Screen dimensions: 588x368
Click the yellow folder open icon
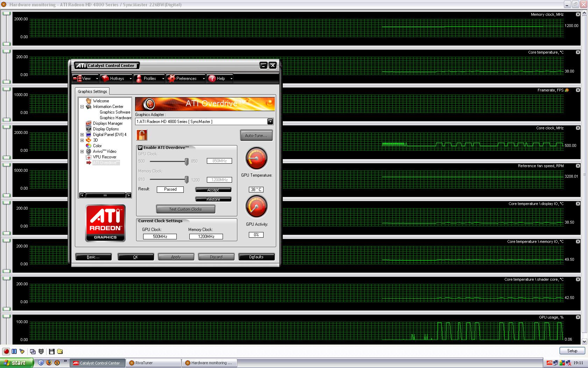pos(60,351)
